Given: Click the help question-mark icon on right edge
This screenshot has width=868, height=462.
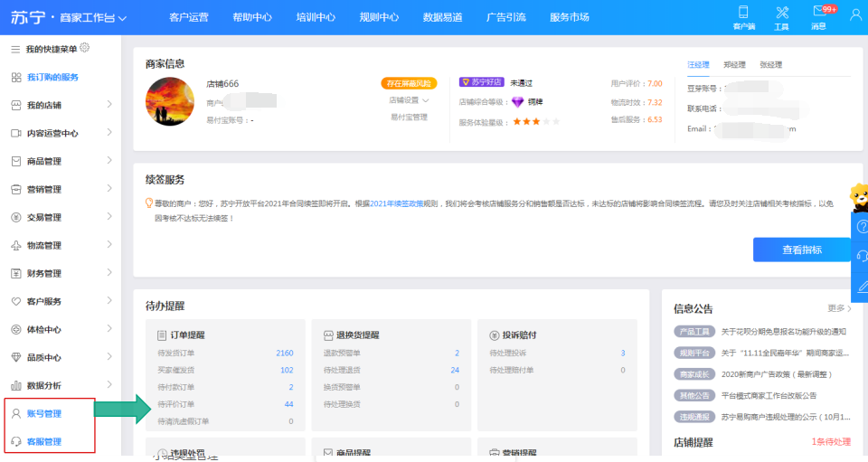Looking at the screenshot, I should tap(862, 226).
